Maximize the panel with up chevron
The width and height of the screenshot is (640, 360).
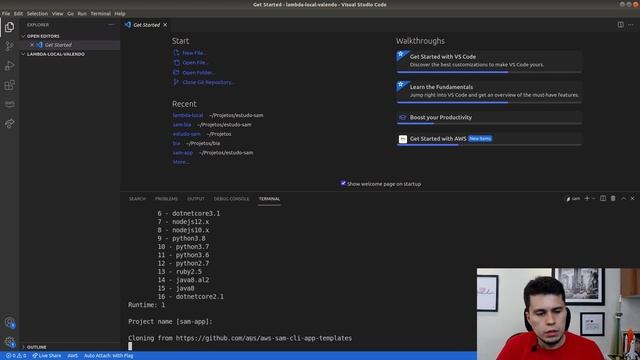pyautogui.click(x=623, y=198)
